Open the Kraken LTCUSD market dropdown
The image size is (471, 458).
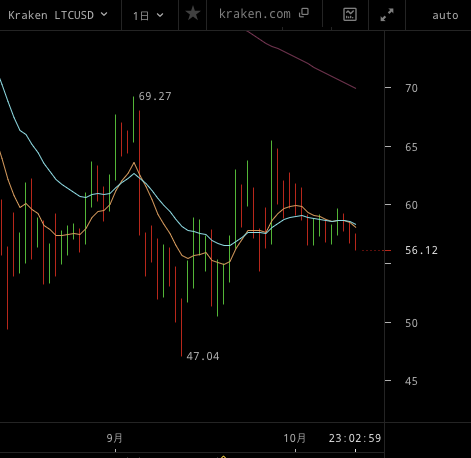58,15
